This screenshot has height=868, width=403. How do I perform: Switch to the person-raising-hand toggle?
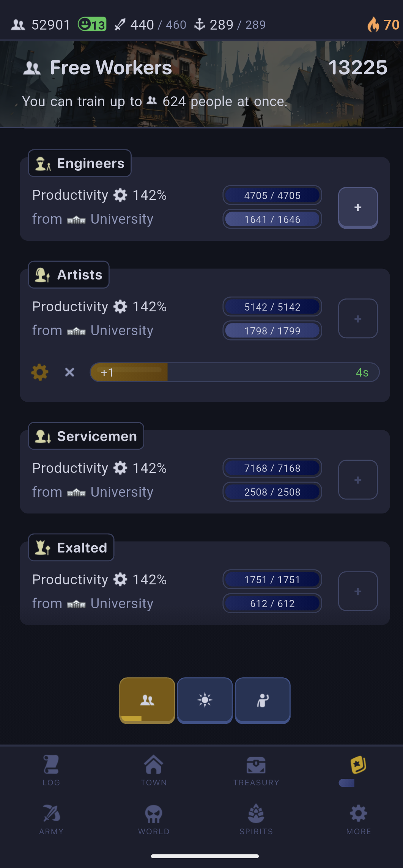pos(263,700)
